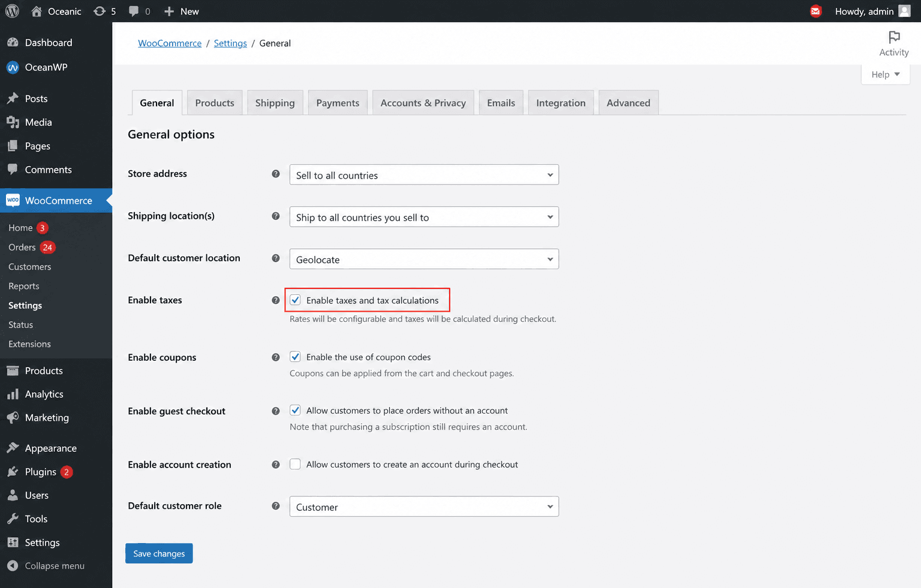Show help tooltip for Shipping location(s)

(x=276, y=216)
